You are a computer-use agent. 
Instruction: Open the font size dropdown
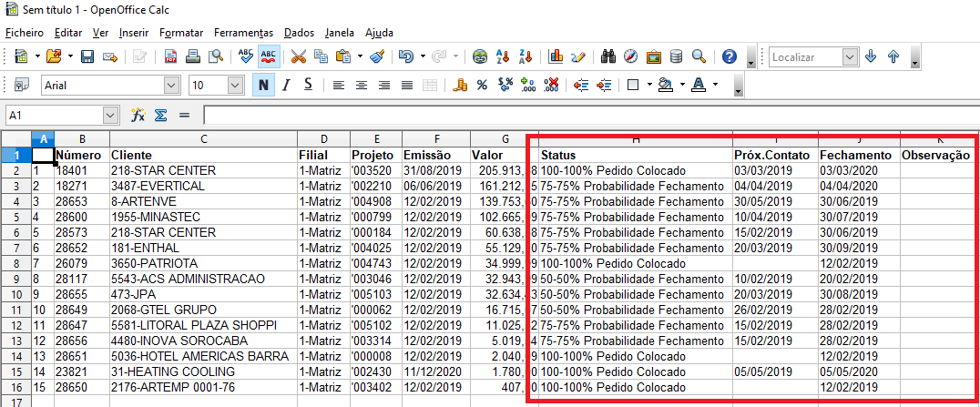[x=235, y=86]
